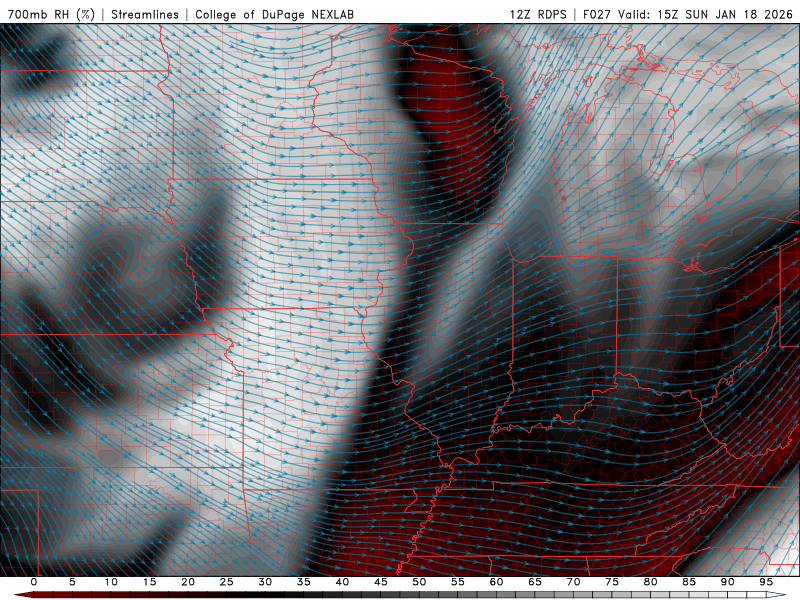Click the 30 label on the RH scale

click(265, 582)
